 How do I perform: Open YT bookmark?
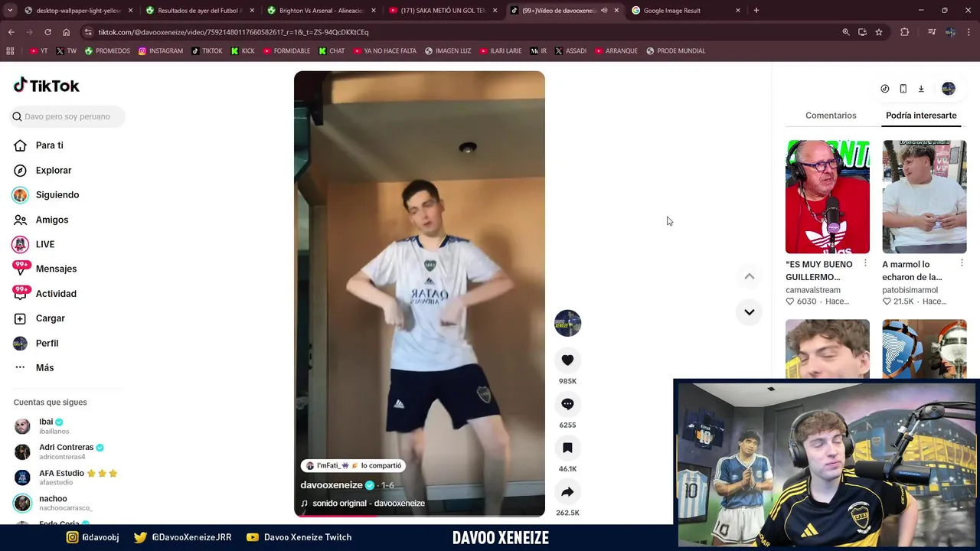[38, 51]
